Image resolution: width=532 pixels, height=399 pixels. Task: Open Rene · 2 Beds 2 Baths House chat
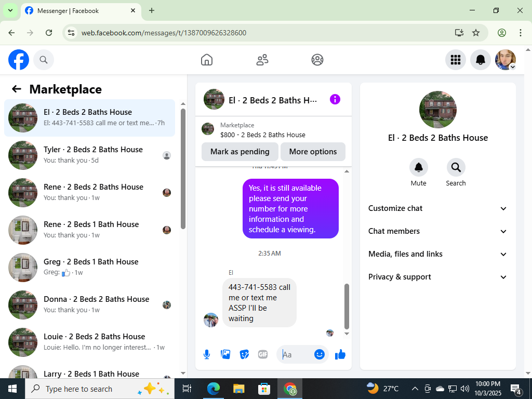(x=89, y=192)
